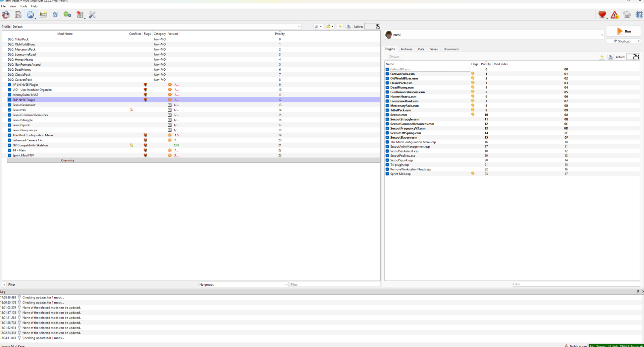
Task: Uncheck the CaravanPack.esm plugin
Action: [x=387, y=74]
